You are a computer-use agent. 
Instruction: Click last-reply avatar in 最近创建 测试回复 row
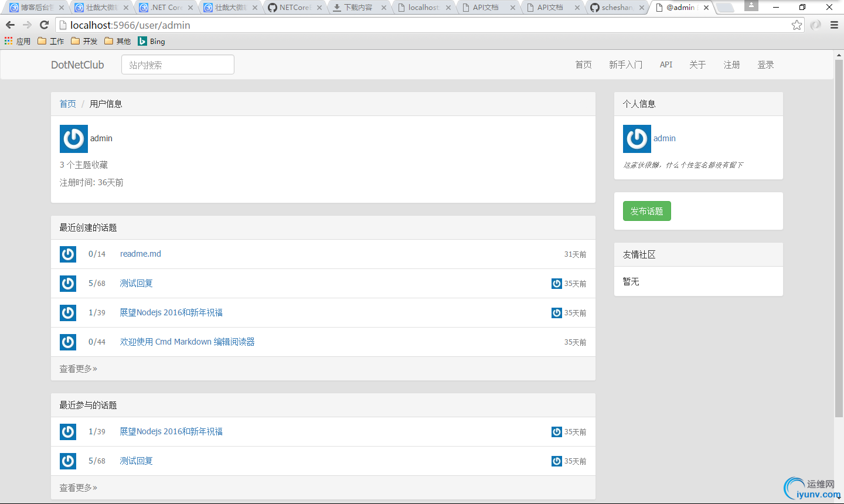[557, 284]
